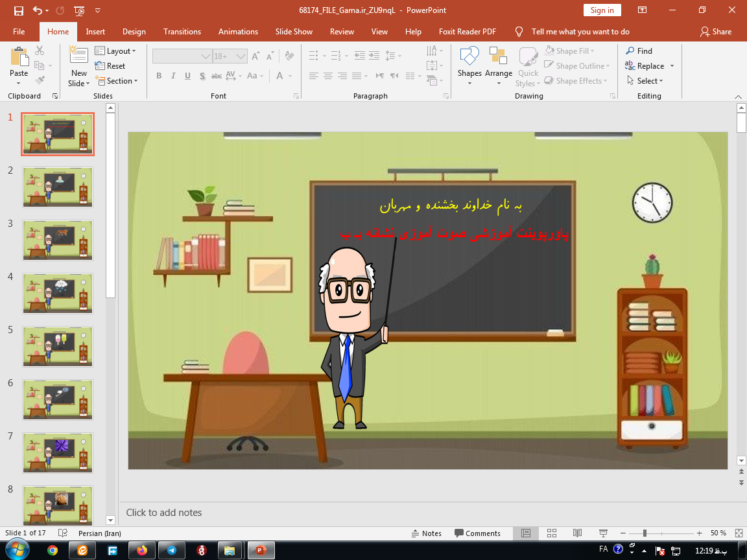Toggle Bold formatting button

(159, 76)
